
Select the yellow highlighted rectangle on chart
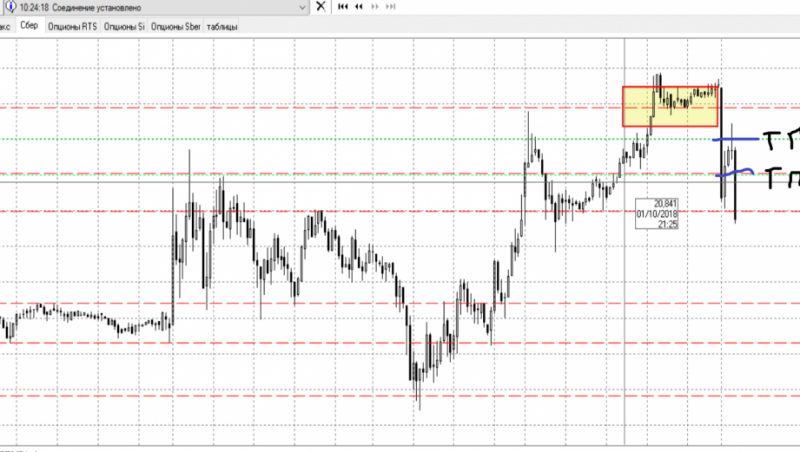point(670,106)
